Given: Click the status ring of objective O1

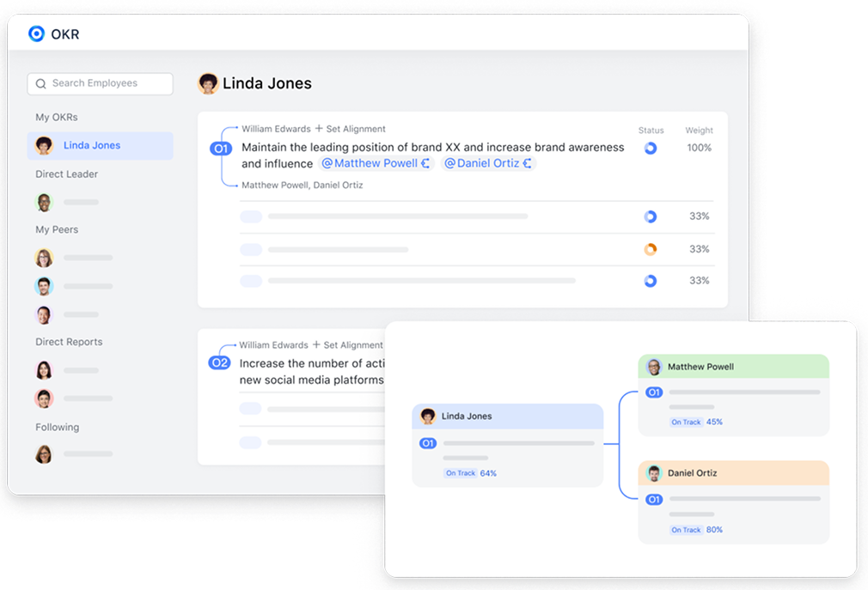Looking at the screenshot, I should pyautogui.click(x=651, y=148).
